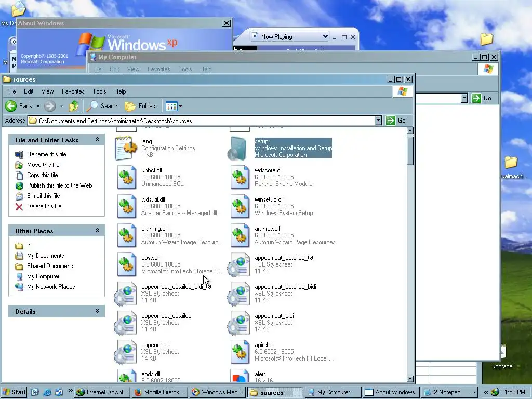532x399 pixels.
Task: Select the wdsutil.dll file icon
Action: pos(126,206)
